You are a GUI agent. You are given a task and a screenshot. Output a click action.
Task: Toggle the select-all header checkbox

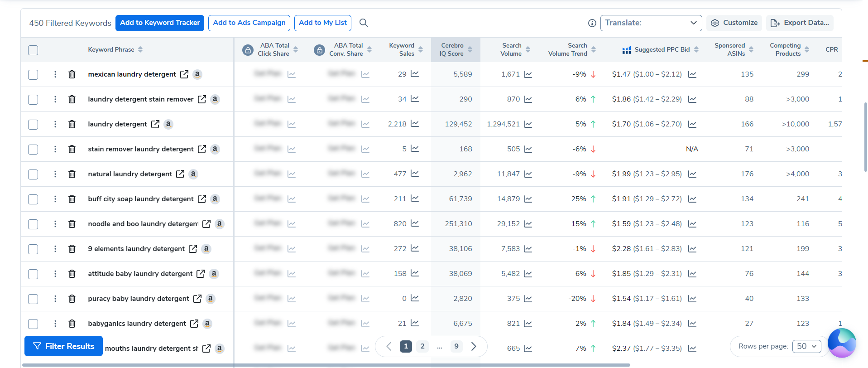click(x=33, y=50)
